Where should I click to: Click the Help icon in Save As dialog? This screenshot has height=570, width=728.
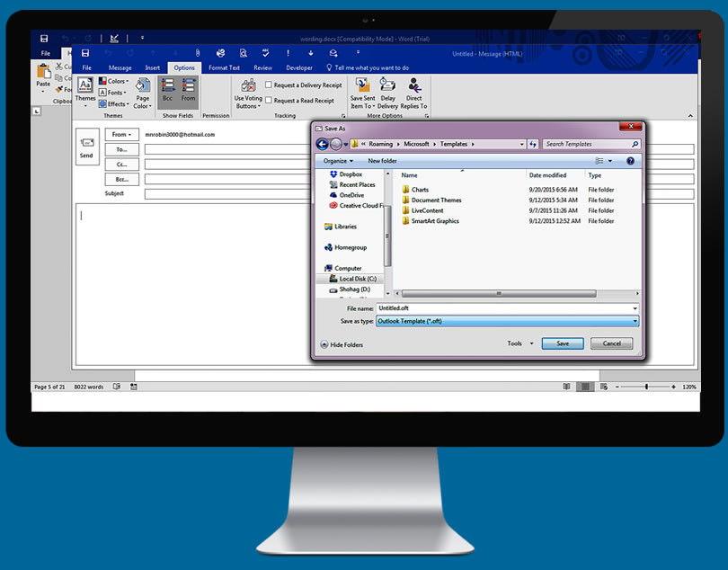click(630, 161)
